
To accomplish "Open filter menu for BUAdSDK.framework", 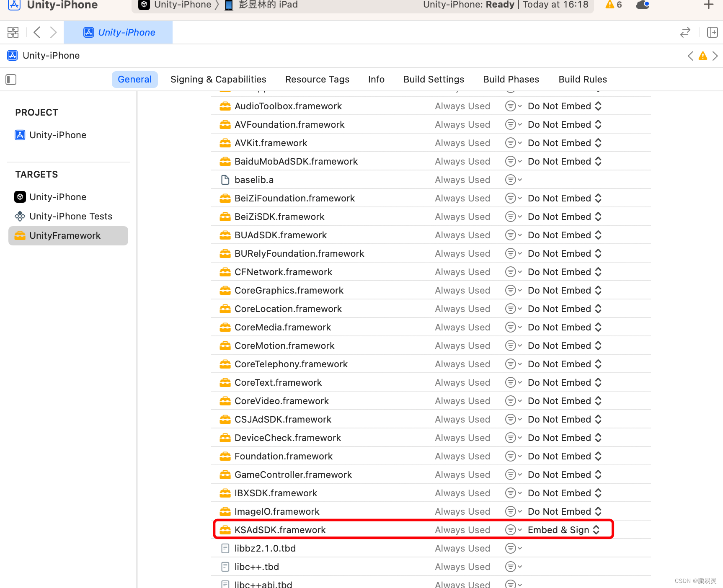I will (x=513, y=235).
